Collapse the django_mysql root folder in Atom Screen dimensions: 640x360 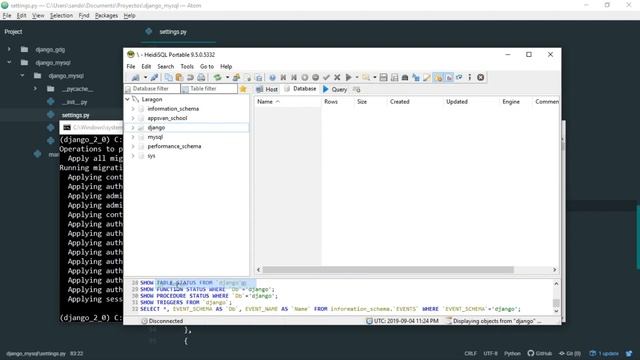click(x=9, y=62)
